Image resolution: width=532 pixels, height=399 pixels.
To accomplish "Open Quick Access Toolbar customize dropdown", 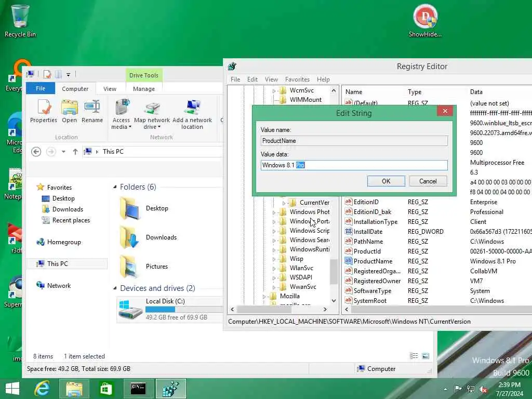I will 68,74.
